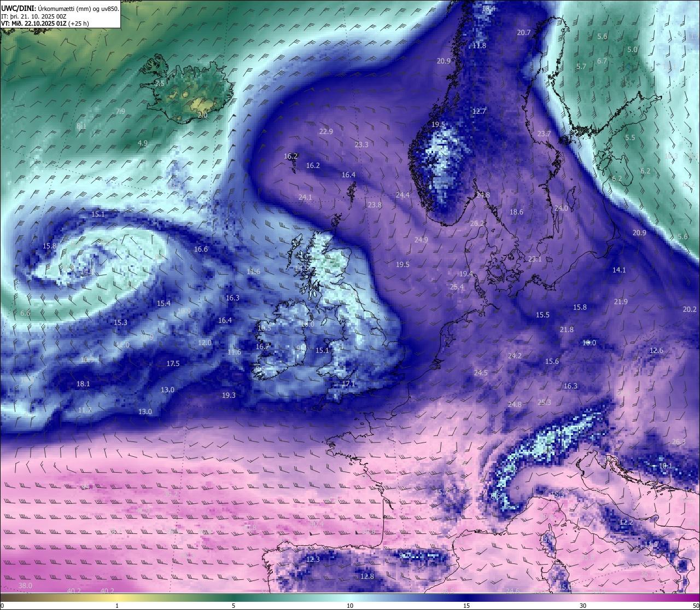Click the 18.6 value label
700x610 pixels.
[516, 212]
